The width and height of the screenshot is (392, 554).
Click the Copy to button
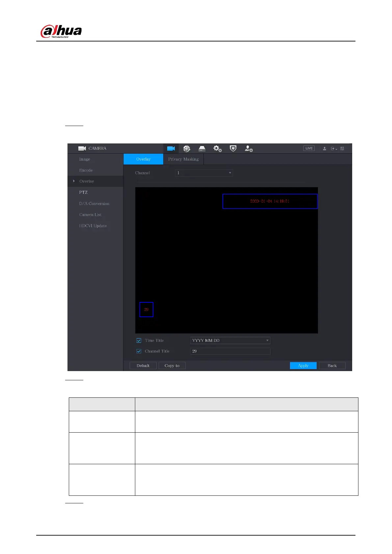coord(172,365)
